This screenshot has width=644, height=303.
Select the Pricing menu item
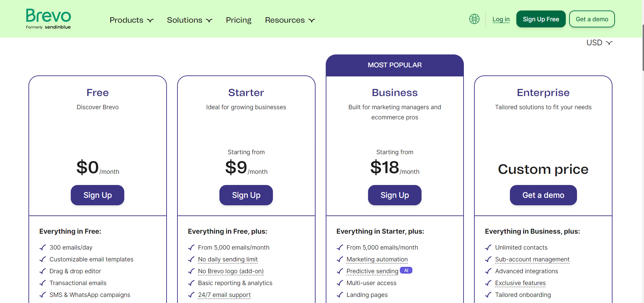click(238, 20)
